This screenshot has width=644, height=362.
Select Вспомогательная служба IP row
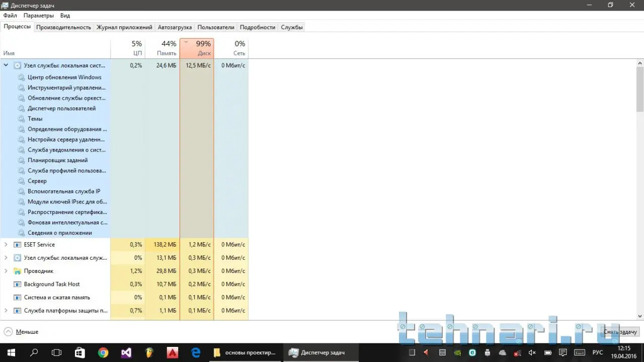64,191
